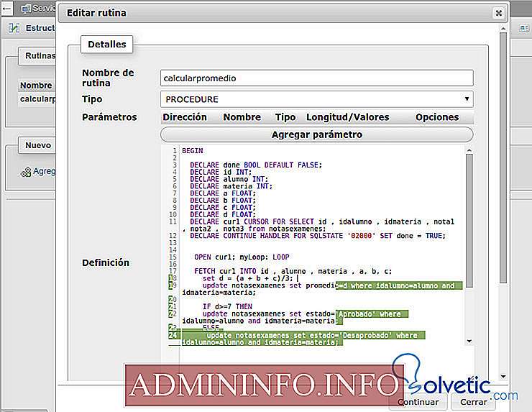Click the code editor scrollbar down arrow

pos(469,342)
